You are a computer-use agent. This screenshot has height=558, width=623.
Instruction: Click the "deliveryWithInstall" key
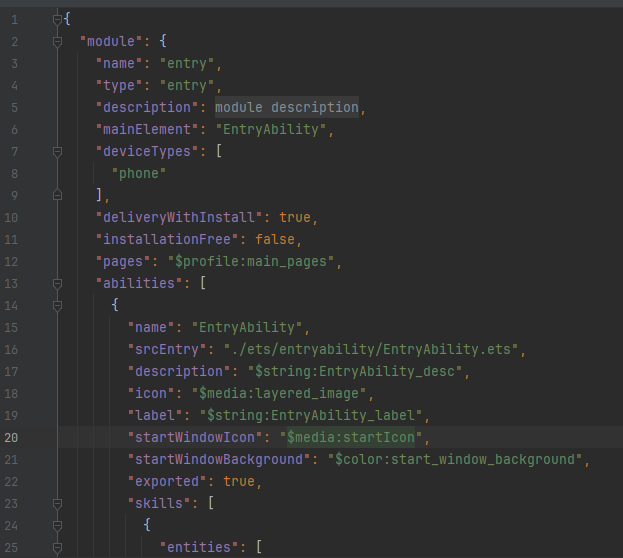click(x=179, y=217)
